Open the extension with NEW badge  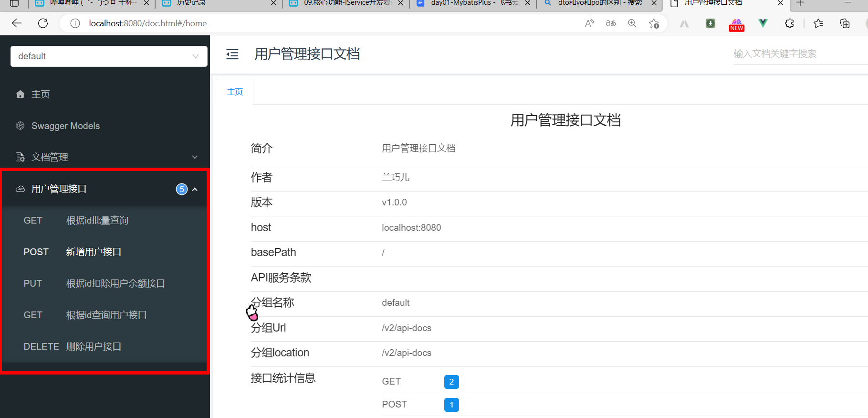pos(737,24)
